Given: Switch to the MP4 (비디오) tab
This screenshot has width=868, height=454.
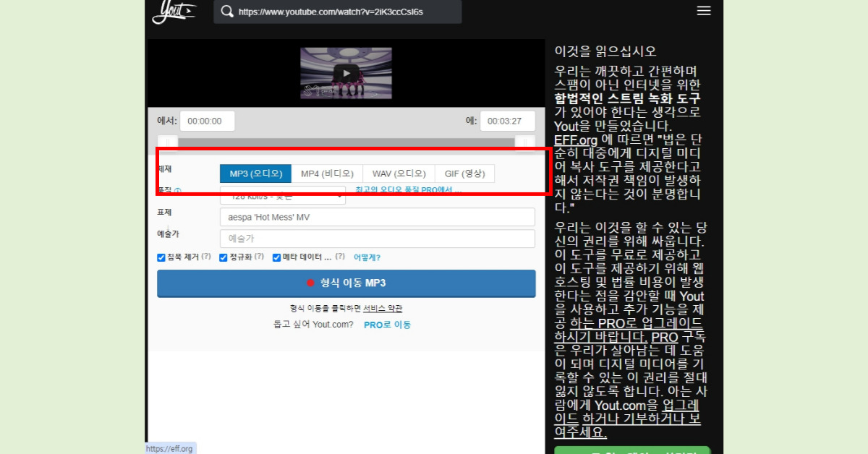Looking at the screenshot, I should pyautogui.click(x=327, y=174).
